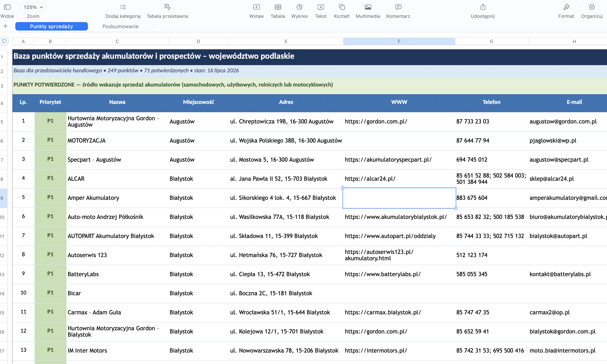Screen dimensions: 607x364
Task: Click the link https://www.batterylabs.pl/
Action: click(383, 274)
